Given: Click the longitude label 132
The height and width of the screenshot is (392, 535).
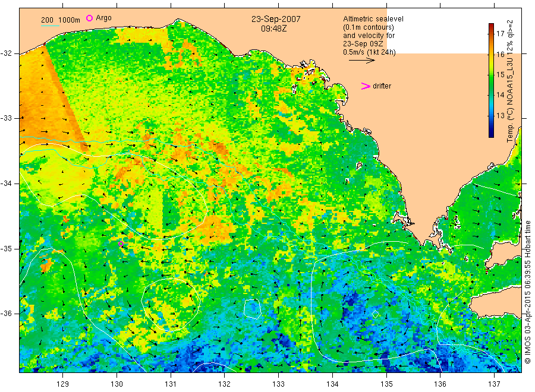Looking at the screenshot, I should [225, 384].
